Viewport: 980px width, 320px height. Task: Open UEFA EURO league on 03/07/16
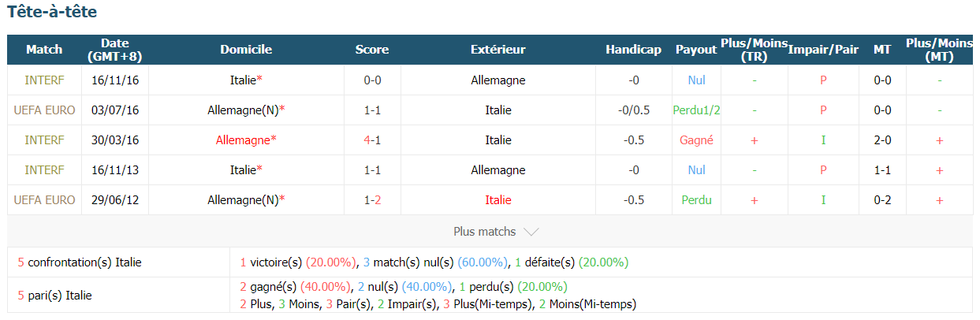(x=44, y=110)
